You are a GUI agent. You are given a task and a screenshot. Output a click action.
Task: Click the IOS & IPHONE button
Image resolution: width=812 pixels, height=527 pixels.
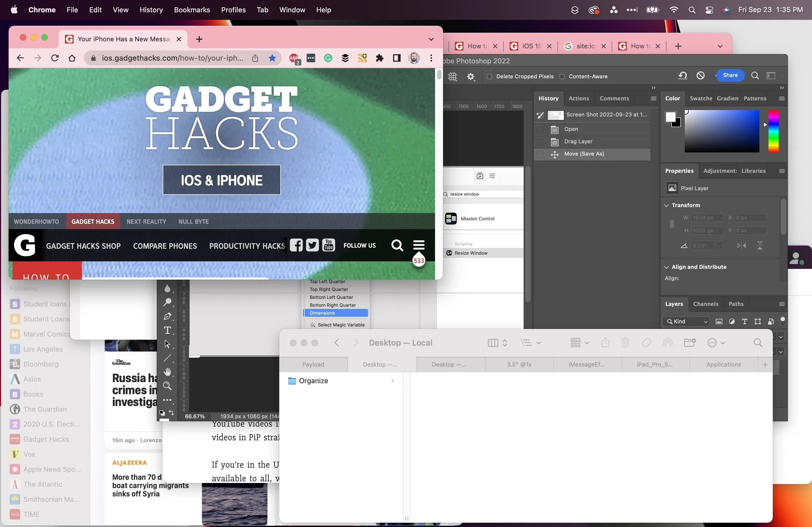pyautogui.click(x=222, y=180)
